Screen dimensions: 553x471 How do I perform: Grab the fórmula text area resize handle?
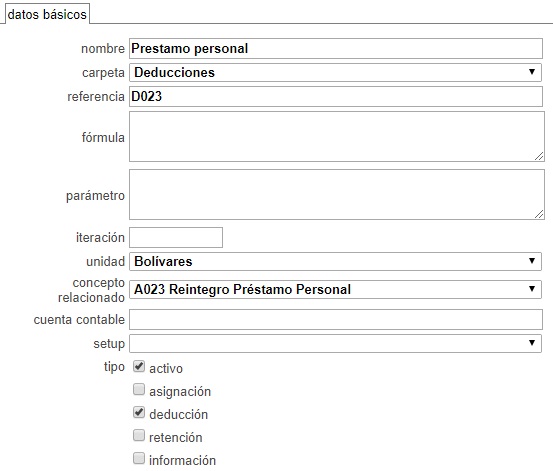click(x=539, y=156)
